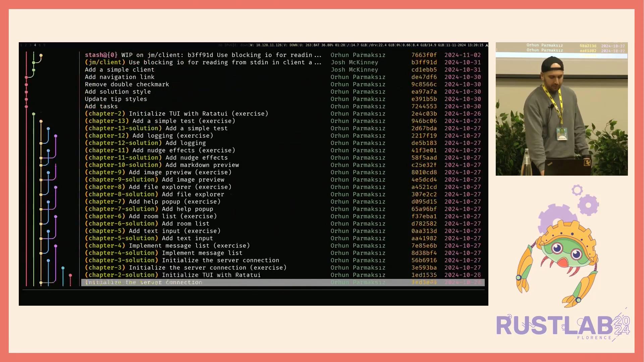This screenshot has height=362, width=644.
Task: Select the chapter-13 simple test exercise commit
Action: click(283, 121)
